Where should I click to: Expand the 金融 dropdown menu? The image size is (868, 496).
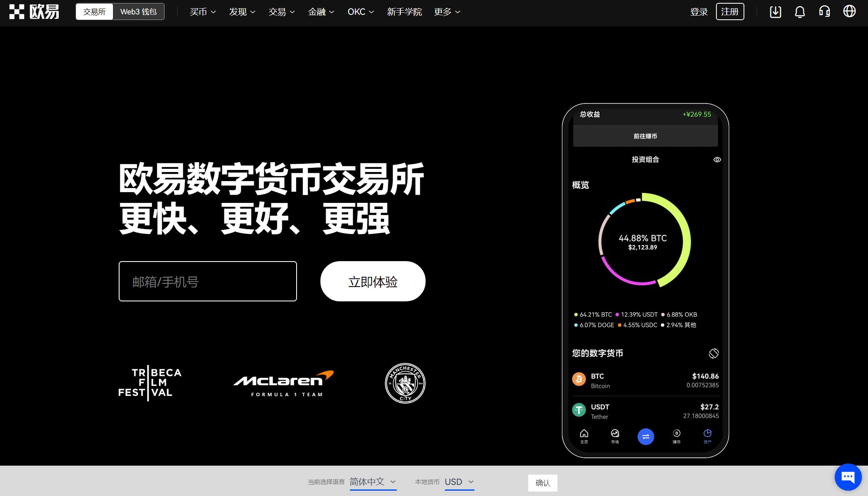pyautogui.click(x=321, y=12)
